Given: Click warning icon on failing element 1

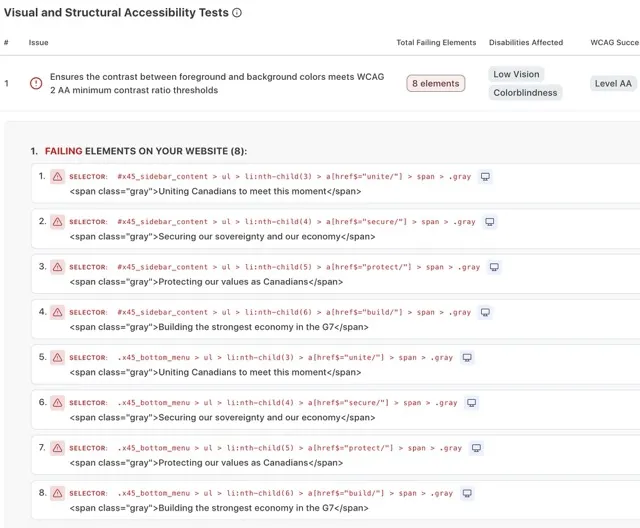Looking at the screenshot, I should [57, 177].
